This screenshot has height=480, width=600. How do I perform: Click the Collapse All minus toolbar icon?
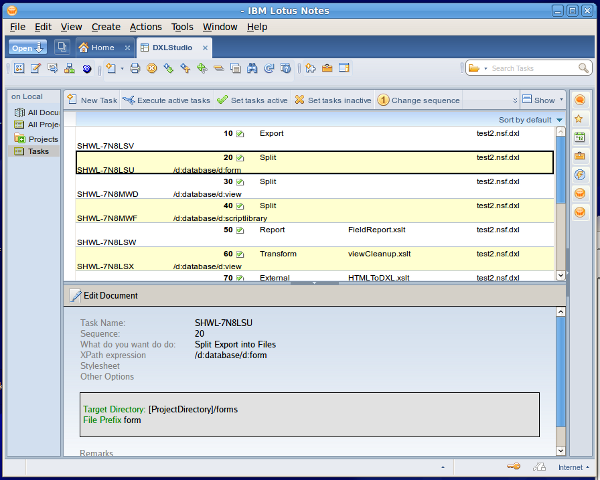(219, 69)
